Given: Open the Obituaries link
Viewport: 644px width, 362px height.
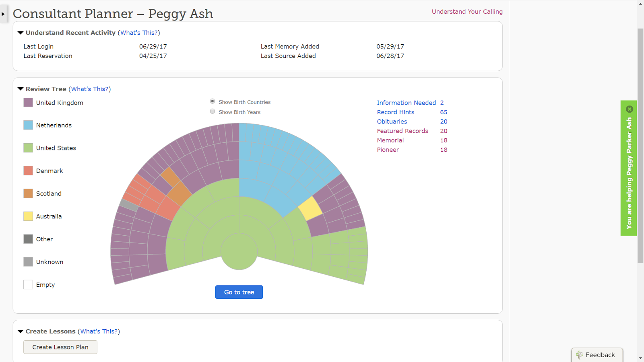Looking at the screenshot, I should (x=392, y=121).
